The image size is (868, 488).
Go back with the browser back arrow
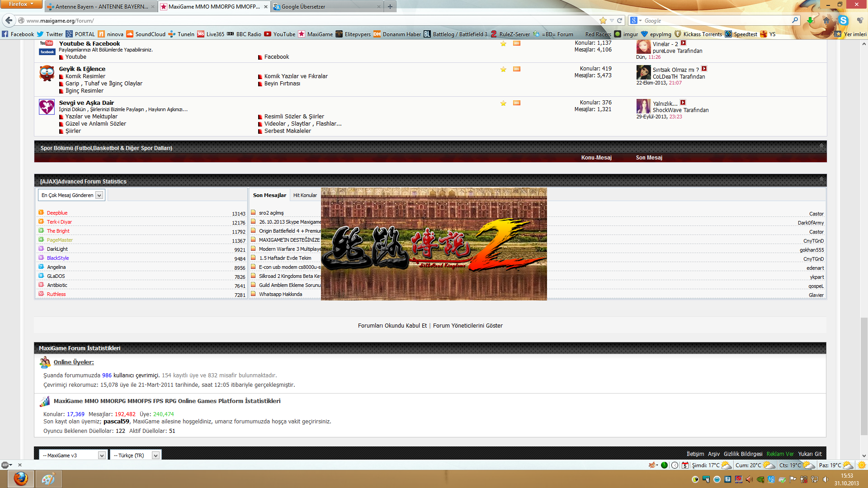point(9,20)
